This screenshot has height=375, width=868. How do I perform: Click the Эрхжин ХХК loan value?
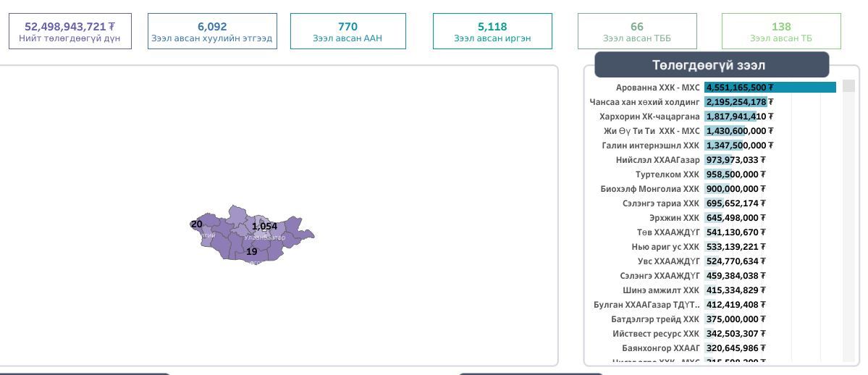pos(733,218)
